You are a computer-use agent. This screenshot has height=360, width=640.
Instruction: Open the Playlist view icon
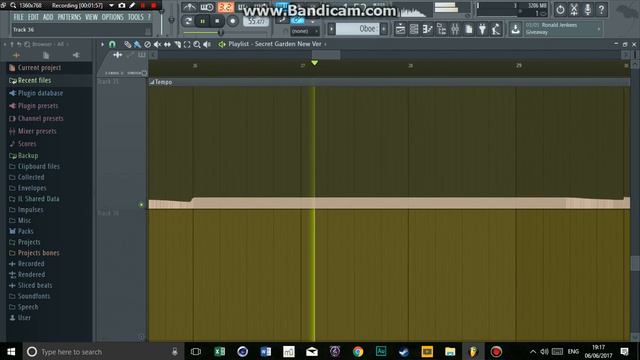tap(400, 29)
